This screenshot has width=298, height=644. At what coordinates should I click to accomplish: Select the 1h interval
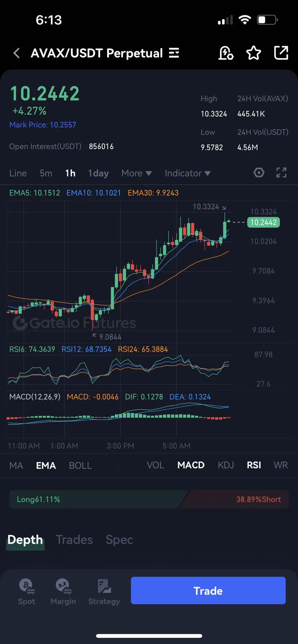pos(71,173)
